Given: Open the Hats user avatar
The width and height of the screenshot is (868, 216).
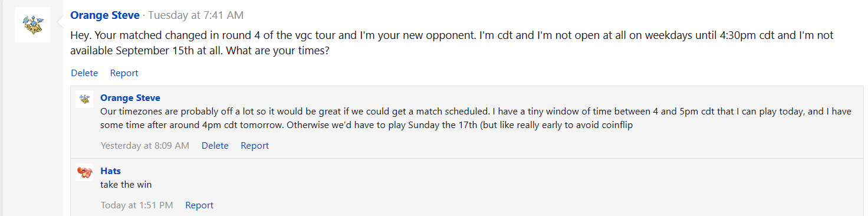Looking at the screenshot, I should click(x=85, y=172).
